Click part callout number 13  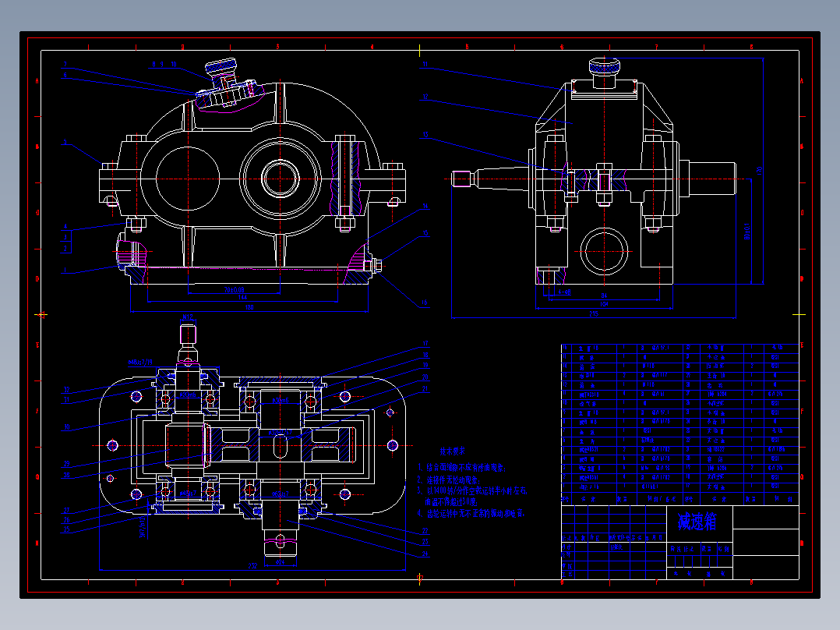point(425,135)
